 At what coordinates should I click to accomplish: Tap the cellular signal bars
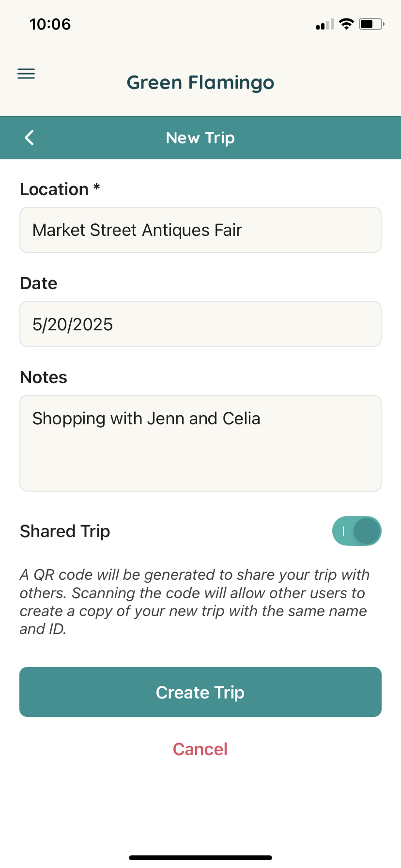325,24
